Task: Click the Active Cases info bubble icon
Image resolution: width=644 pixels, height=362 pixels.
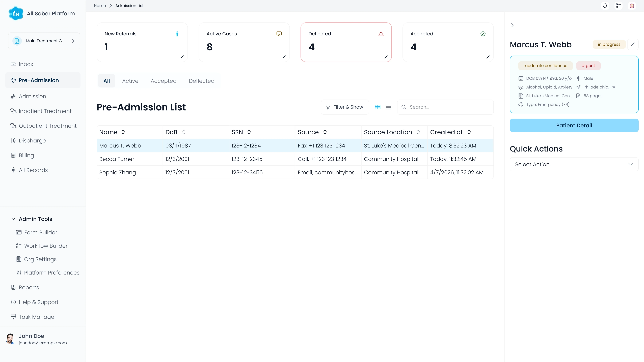Action: pos(279,34)
